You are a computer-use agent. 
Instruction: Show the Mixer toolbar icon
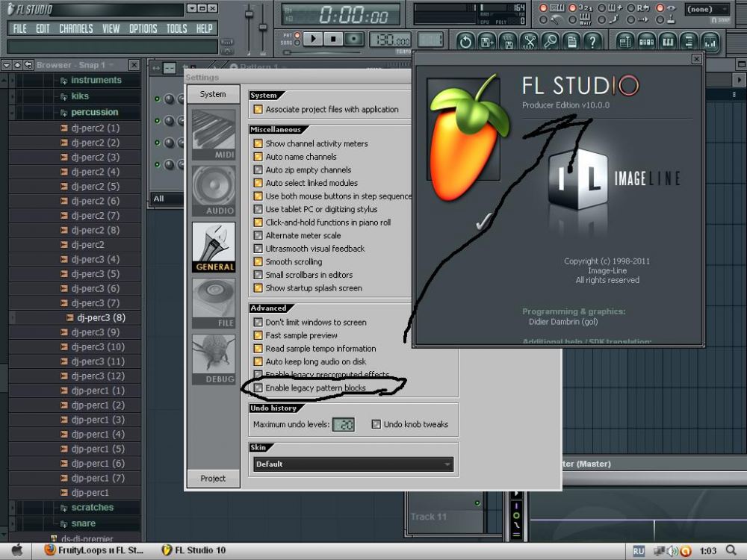pos(710,42)
